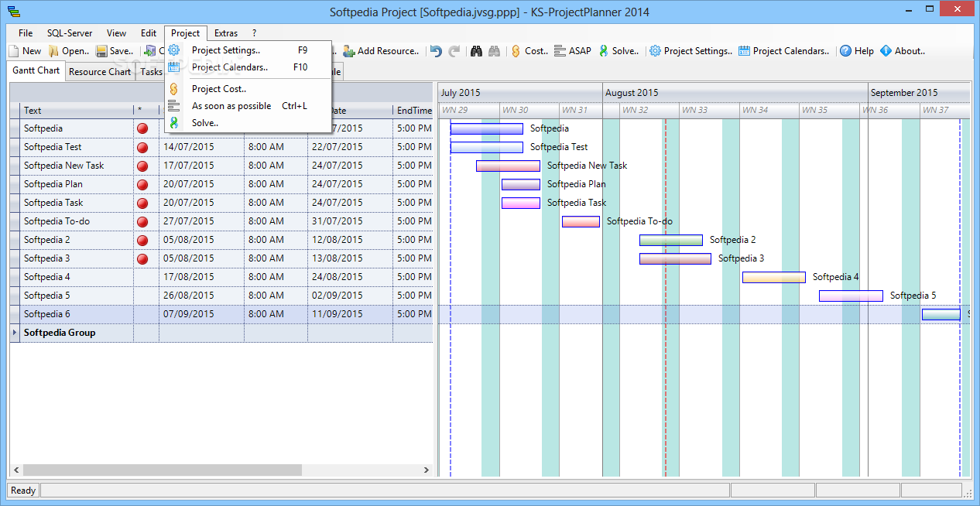
Task: Open Find with the dark binoculars icon
Action: [476, 51]
